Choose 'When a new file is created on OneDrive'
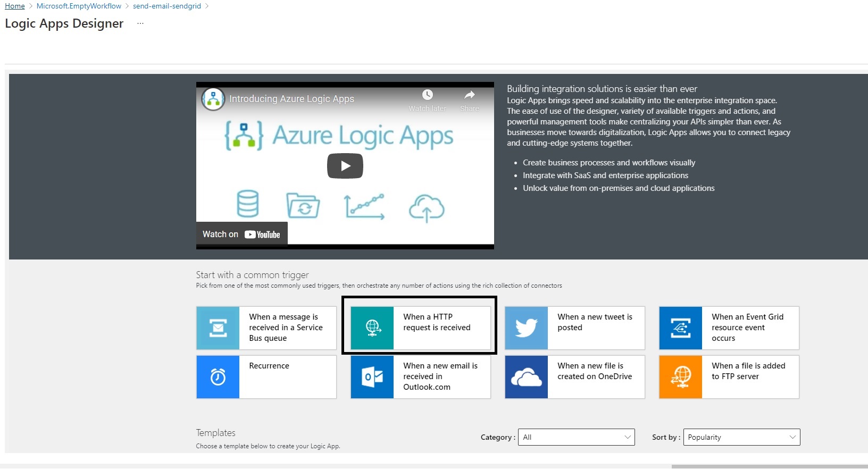868x469 pixels. click(x=575, y=377)
